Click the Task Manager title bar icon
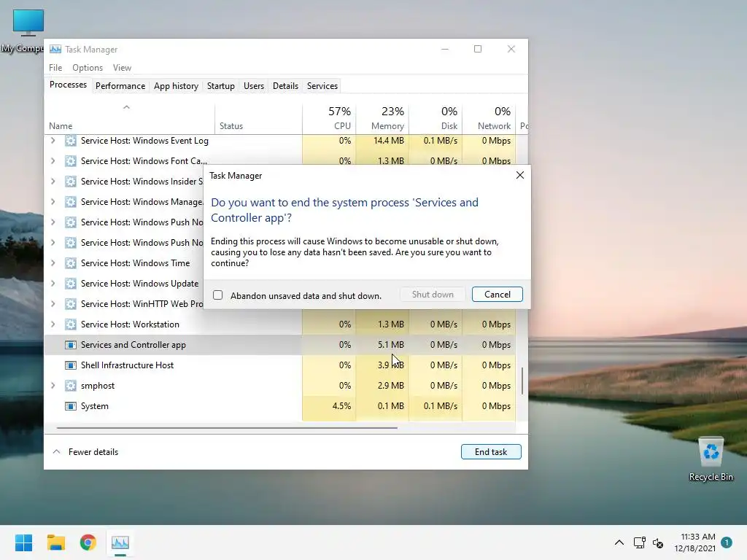 pos(55,49)
